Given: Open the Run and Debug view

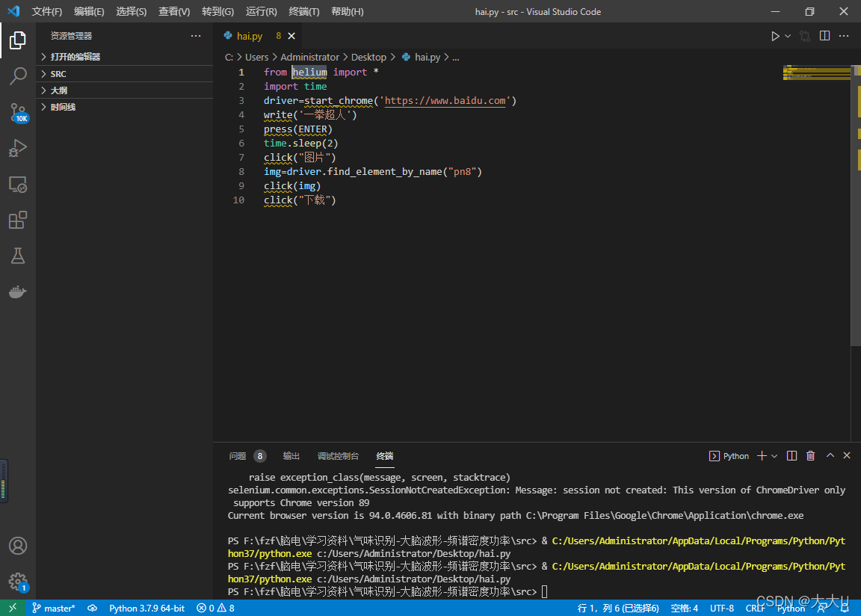Looking at the screenshot, I should 18,148.
